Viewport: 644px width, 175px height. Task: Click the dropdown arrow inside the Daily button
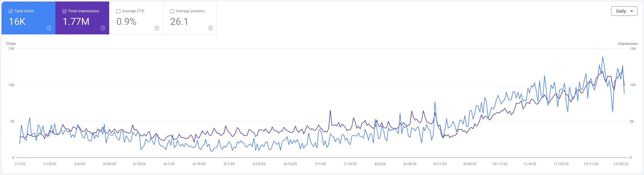pos(632,11)
